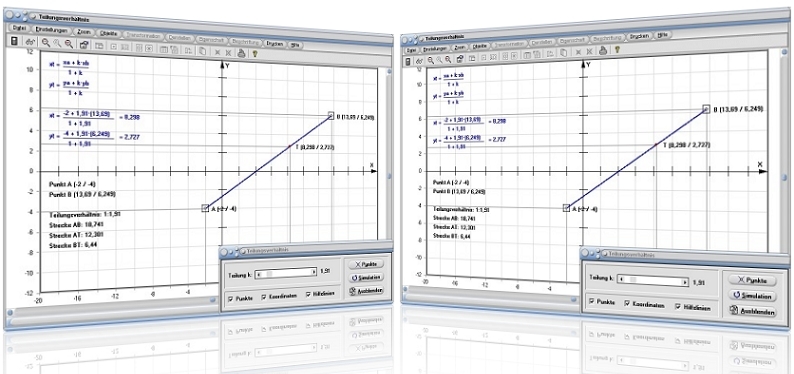The height and width of the screenshot is (374, 794).
Task: Click the Simulation button in left panel
Action: pos(365,277)
